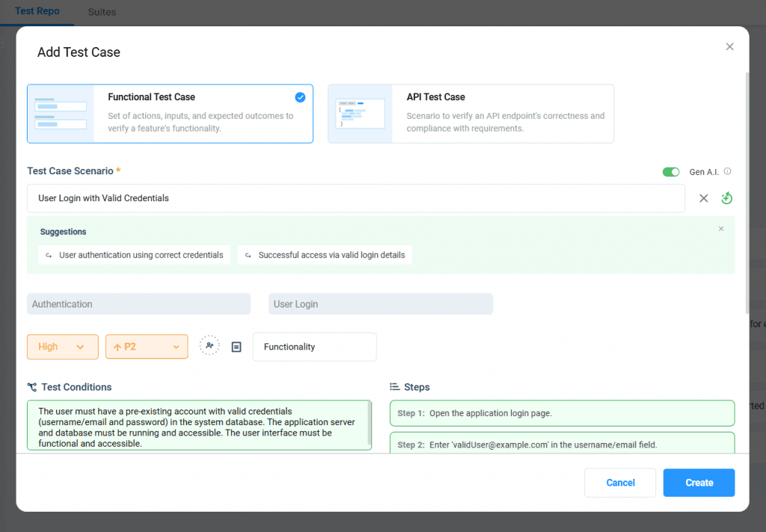The image size is (766, 532).
Task: Switch to the Suites tab
Action: tap(102, 12)
